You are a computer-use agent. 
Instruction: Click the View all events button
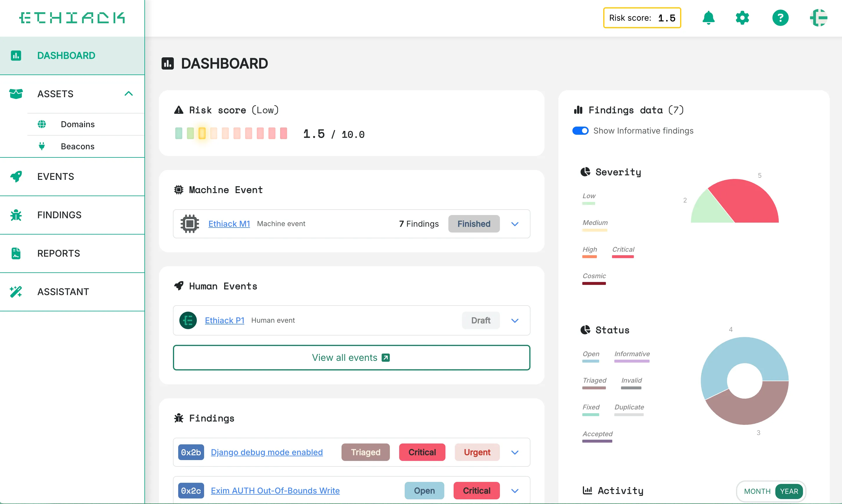pos(351,357)
